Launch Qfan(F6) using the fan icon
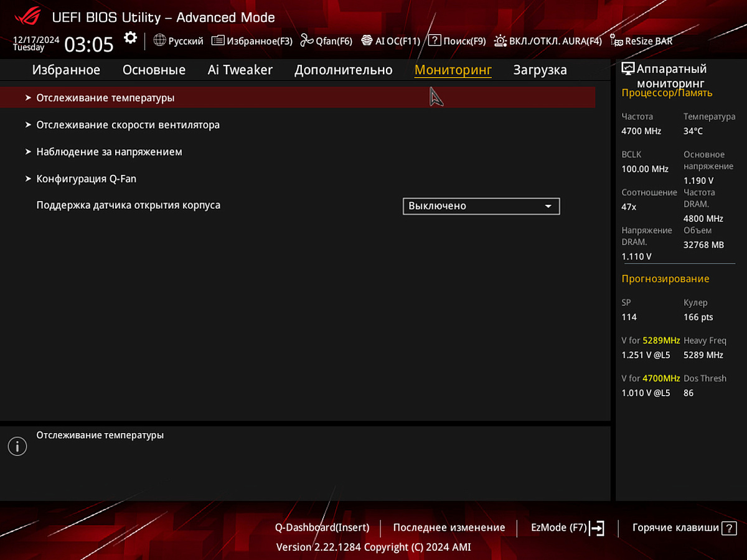This screenshot has height=560, width=747. (307, 41)
